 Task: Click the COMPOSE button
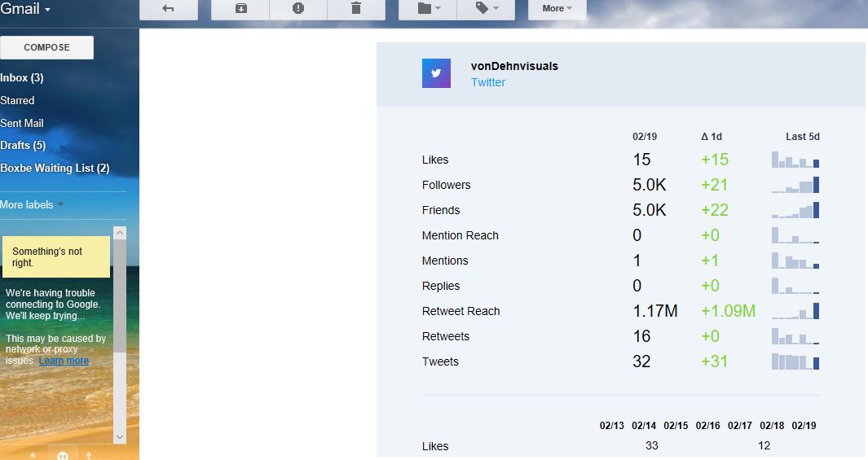click(x=46, y=47)
